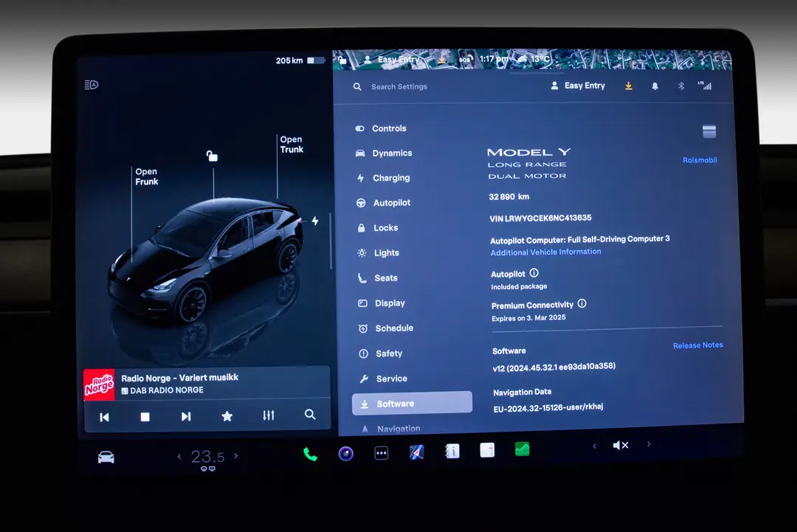Tap the 205 km battery range indicator
Viewport: 797px width, 532px height.
tap(300, 61)
